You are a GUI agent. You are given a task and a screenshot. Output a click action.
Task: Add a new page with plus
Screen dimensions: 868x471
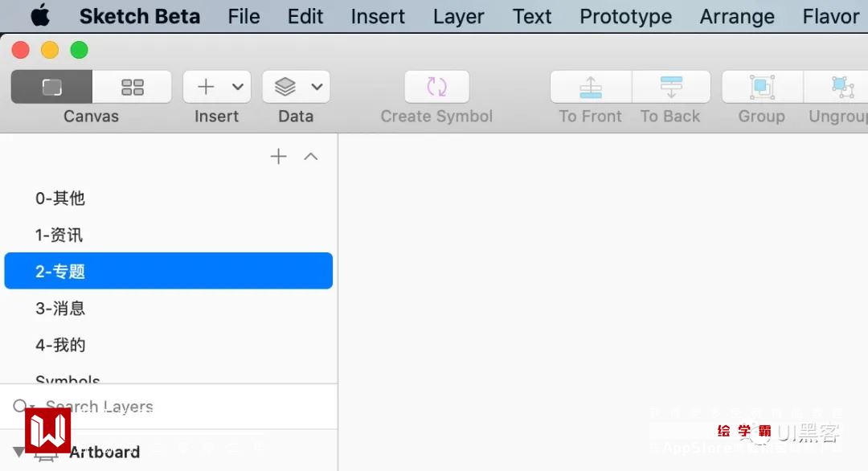(278, 157)
